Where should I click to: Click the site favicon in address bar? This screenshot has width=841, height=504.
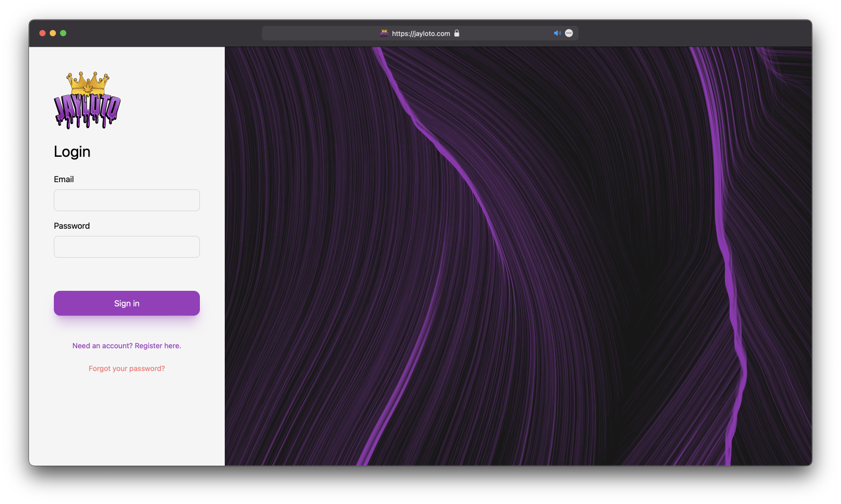pos(384,33)
